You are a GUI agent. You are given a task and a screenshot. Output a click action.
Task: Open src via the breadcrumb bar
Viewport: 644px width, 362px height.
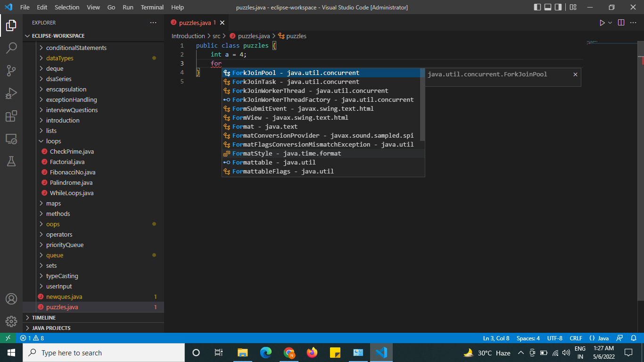[x=216, y=35]
